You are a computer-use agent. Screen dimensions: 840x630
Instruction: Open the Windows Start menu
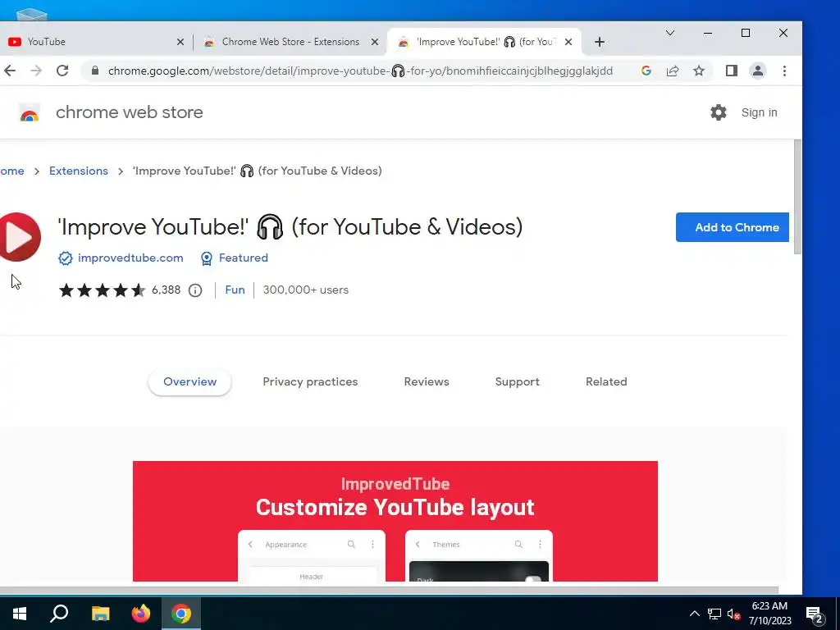(x=20, y=614)
